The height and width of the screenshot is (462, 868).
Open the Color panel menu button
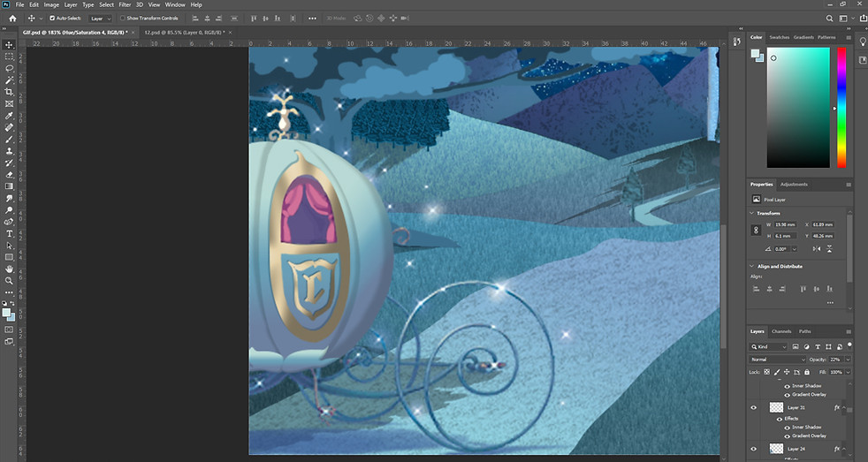pos(849,38)
